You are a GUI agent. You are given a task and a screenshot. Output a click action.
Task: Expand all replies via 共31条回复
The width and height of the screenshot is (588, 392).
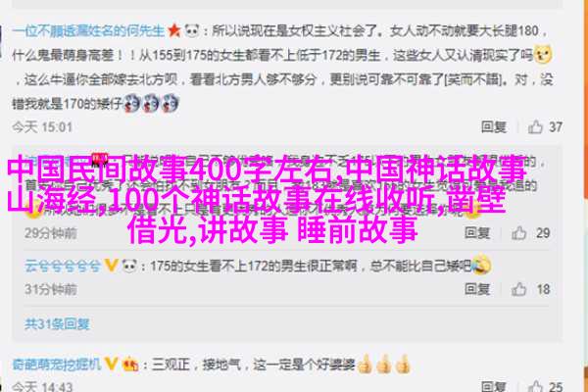click(x=58, y=323)
